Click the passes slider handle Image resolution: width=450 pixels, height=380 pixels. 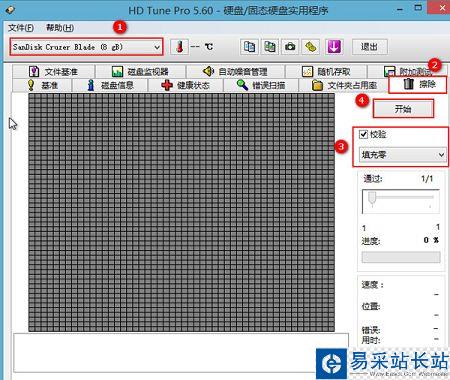click(372, 198)
